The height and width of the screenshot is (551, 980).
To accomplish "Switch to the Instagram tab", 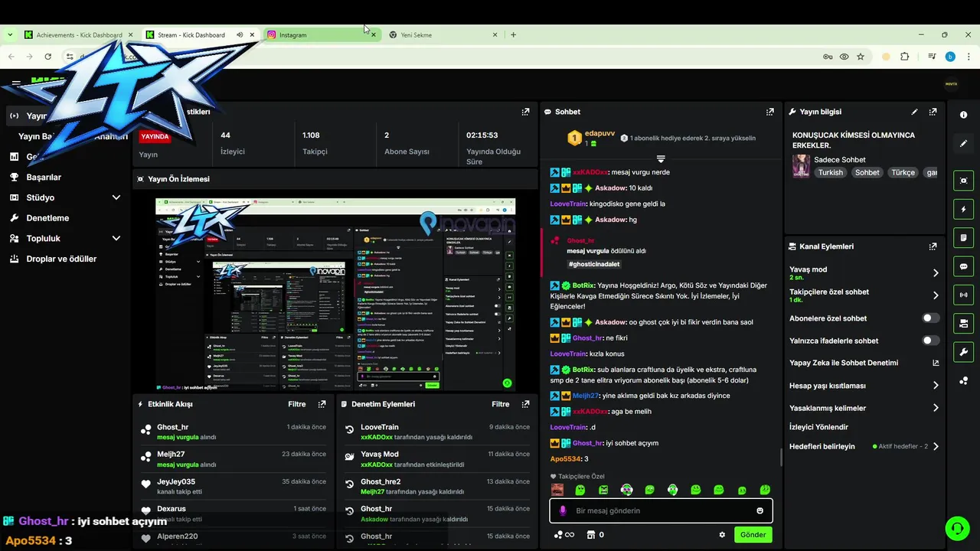I will (x=321, y=34).
